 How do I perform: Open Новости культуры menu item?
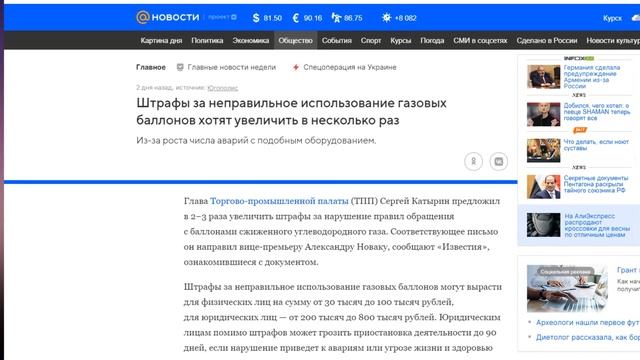tap(613, 40)
